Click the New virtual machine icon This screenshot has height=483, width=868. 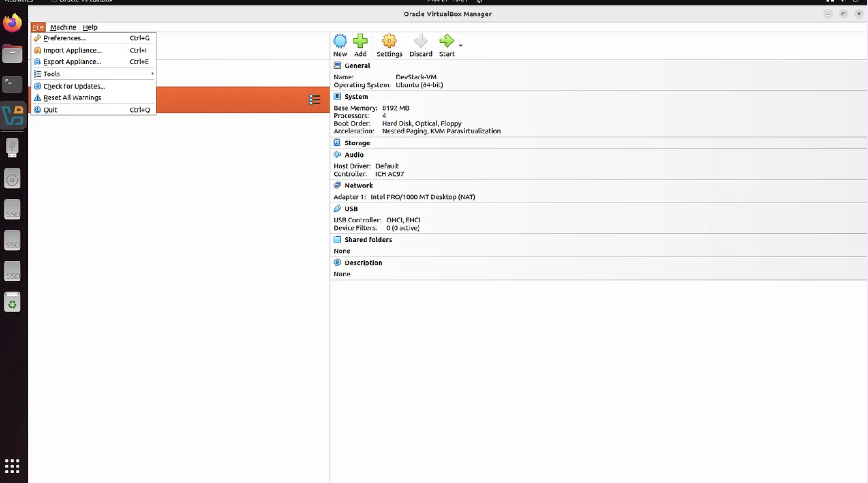coord(340,41)
